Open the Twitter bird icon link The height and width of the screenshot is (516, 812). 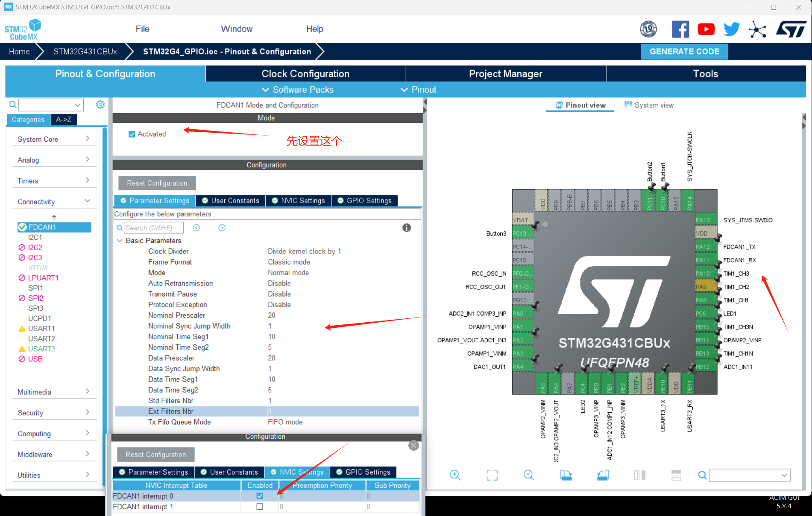(x=732, y=29)
